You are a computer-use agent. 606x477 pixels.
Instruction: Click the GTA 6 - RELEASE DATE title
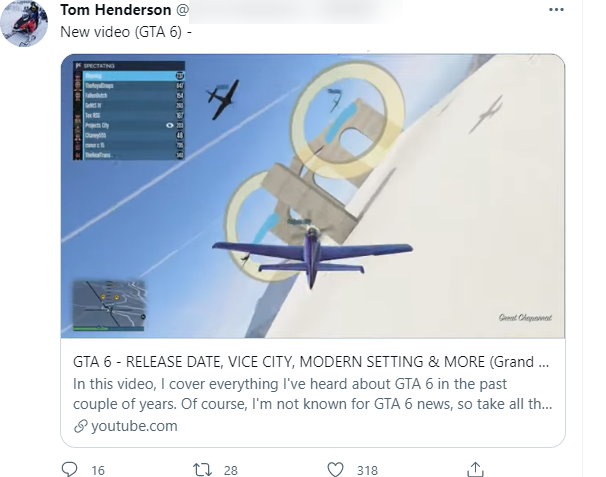coord(311,362)
